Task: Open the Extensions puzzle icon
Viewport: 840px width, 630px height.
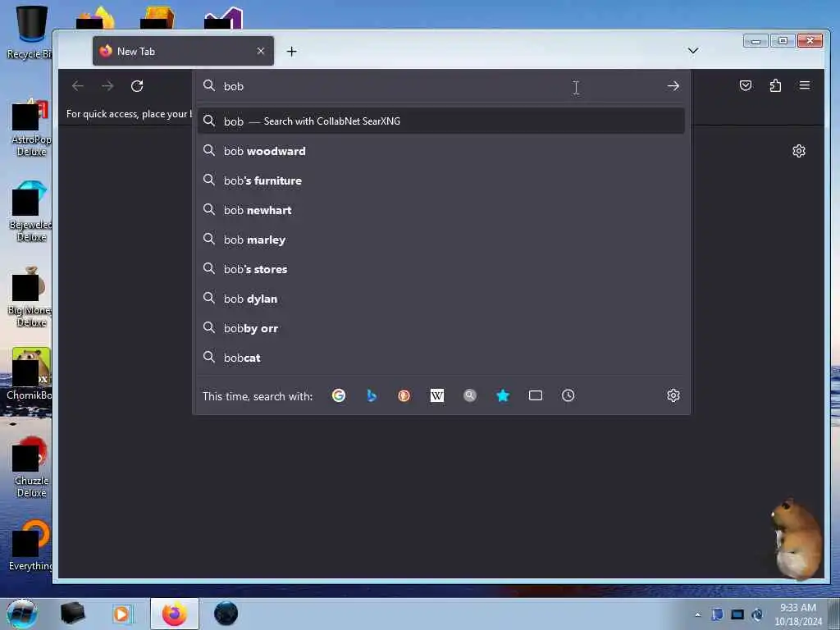Action: [x=775, y=85]
